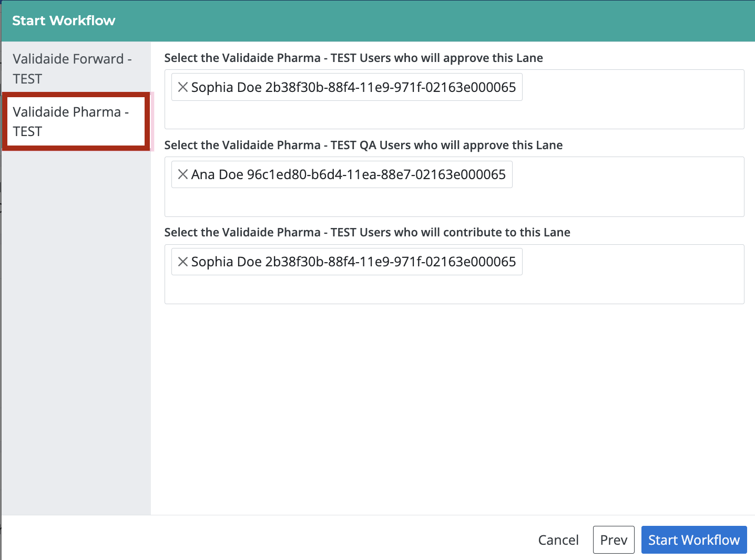The height and width of the screenshot is (560, 755).
Task: Click the 'Start Workflow' dialog title
Action: coord(64,20)
